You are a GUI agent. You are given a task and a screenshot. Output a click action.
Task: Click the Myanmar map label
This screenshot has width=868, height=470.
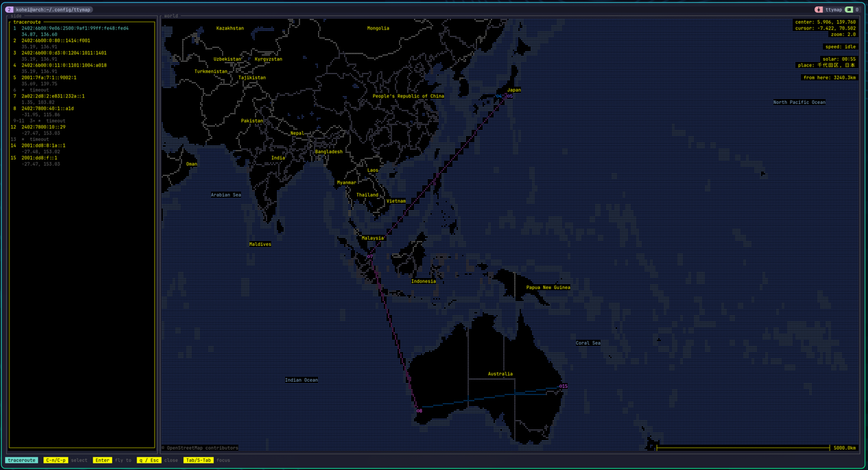coord(346,183)
